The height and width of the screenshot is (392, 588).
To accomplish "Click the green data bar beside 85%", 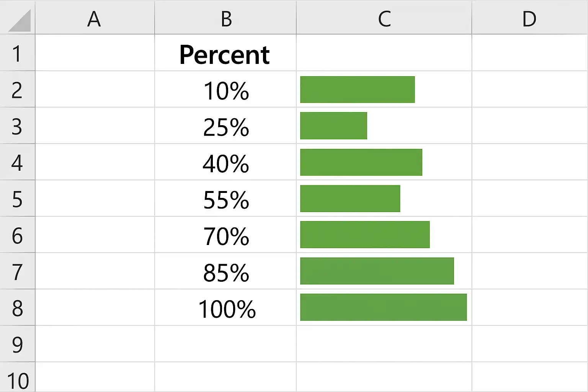I will coord(377,271).
